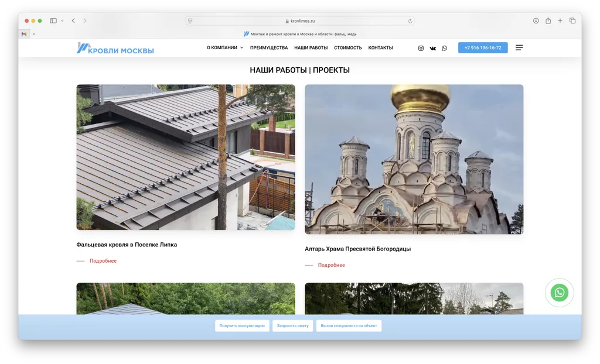Open the Instagram icon in site header

[421, 48]
